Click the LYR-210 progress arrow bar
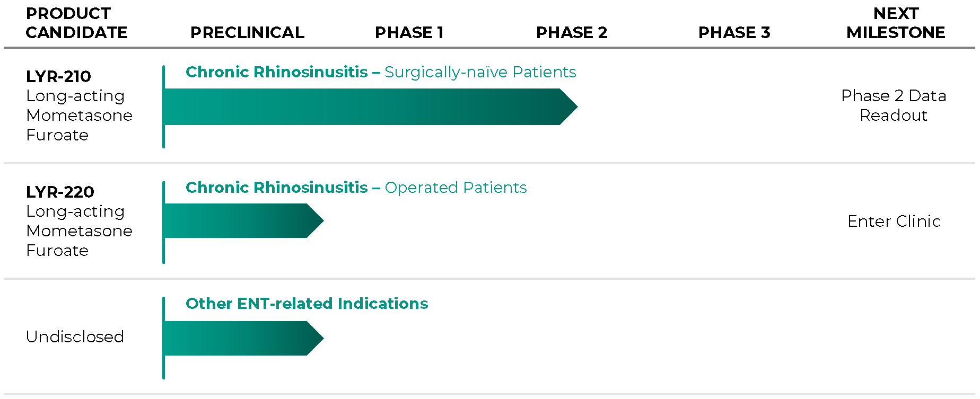This screenshot has width=980, height=399. click(x=370, y=107)
